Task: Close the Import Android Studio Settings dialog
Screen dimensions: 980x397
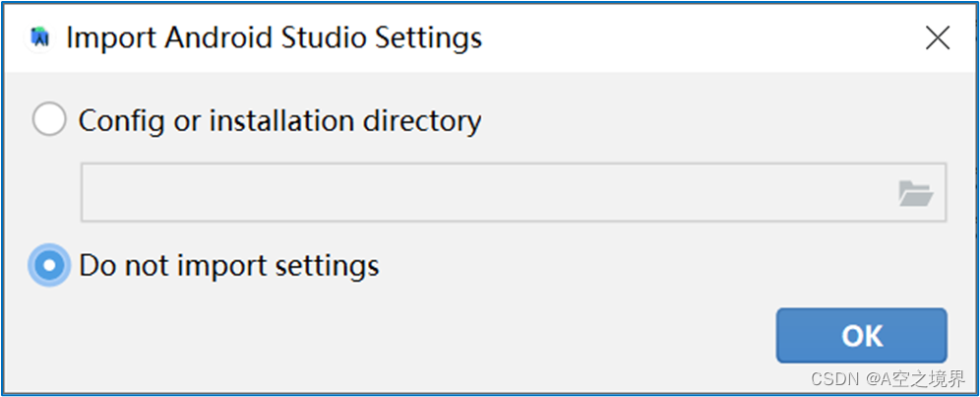Action: click(938, 38)
